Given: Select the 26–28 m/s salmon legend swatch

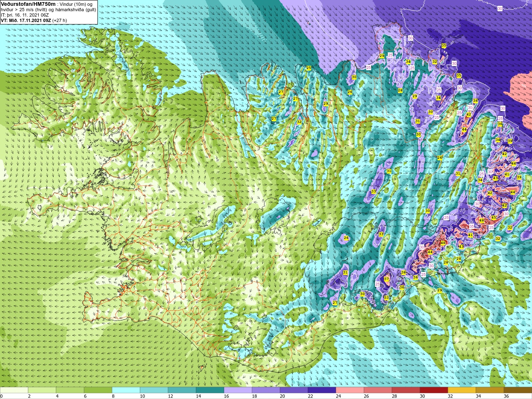Looking at the screenshot, I should point(378,390).
